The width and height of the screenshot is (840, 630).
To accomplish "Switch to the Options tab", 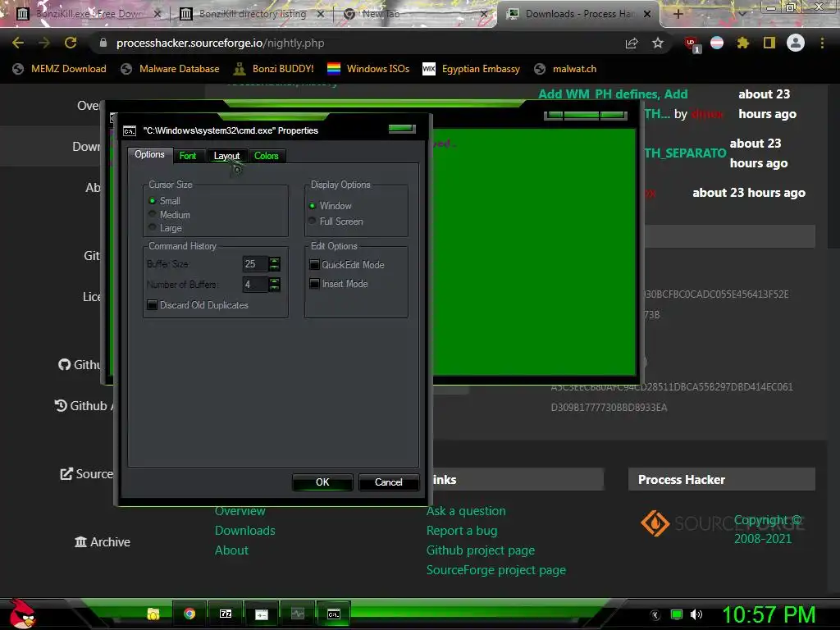I will 149,155.
